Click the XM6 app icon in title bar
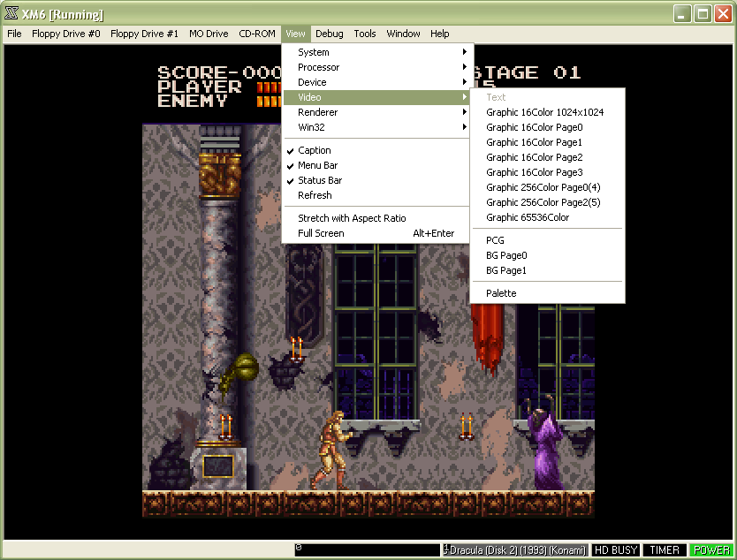 (11, 14)
